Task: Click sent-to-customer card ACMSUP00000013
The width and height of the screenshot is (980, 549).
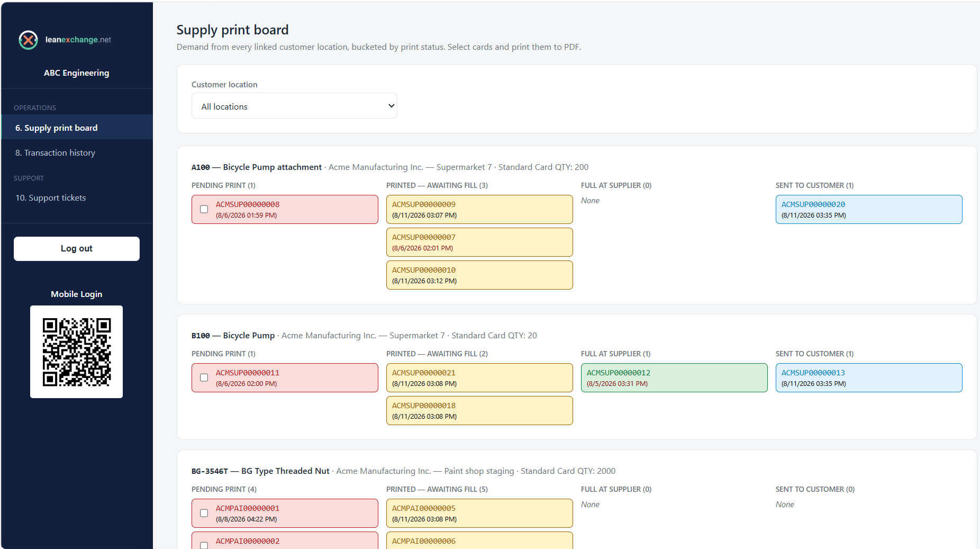Action: point(869,378)
